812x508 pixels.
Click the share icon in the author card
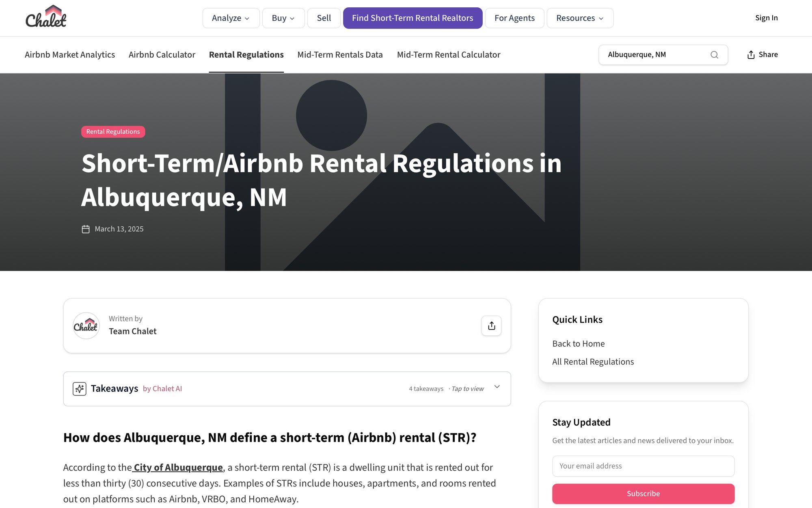click(x=491, y=326)
